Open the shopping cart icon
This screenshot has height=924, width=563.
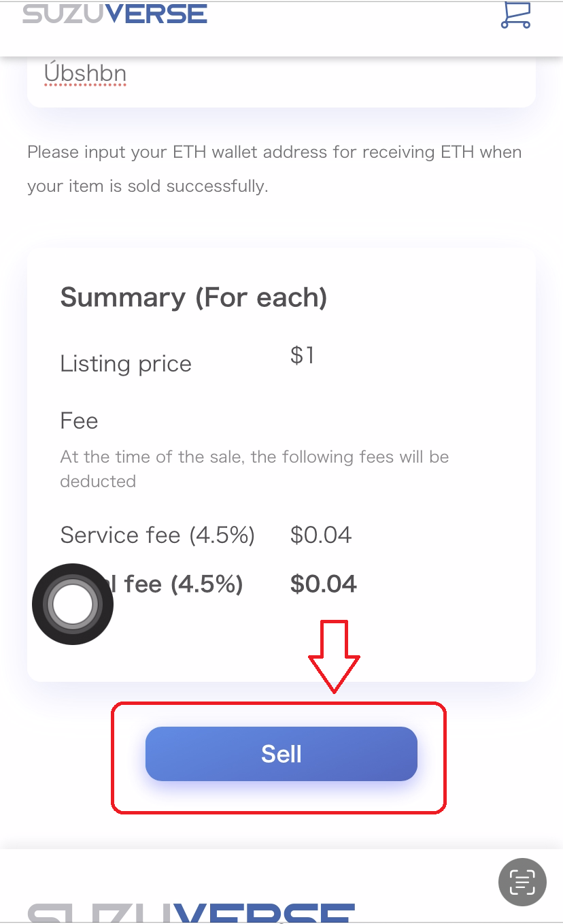515,15
